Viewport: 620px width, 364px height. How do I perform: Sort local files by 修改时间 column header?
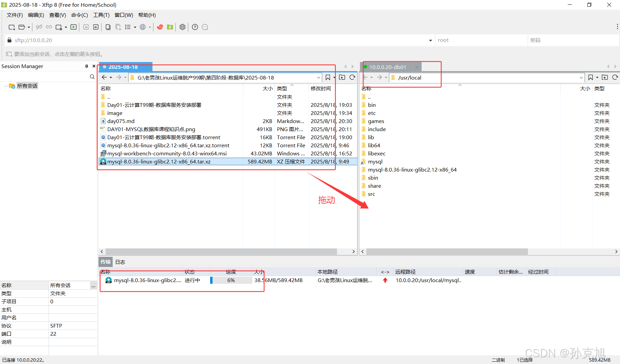[x=321, y=88]
